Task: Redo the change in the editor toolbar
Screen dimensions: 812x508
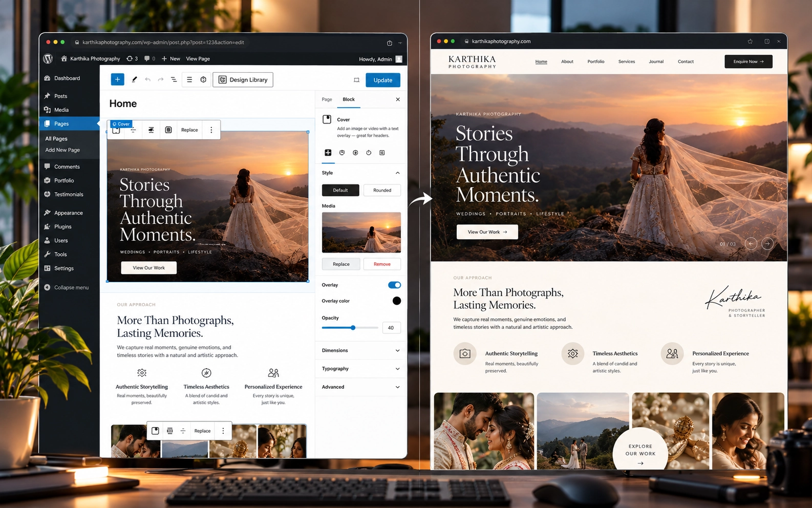Action: (x=161, y=79)
